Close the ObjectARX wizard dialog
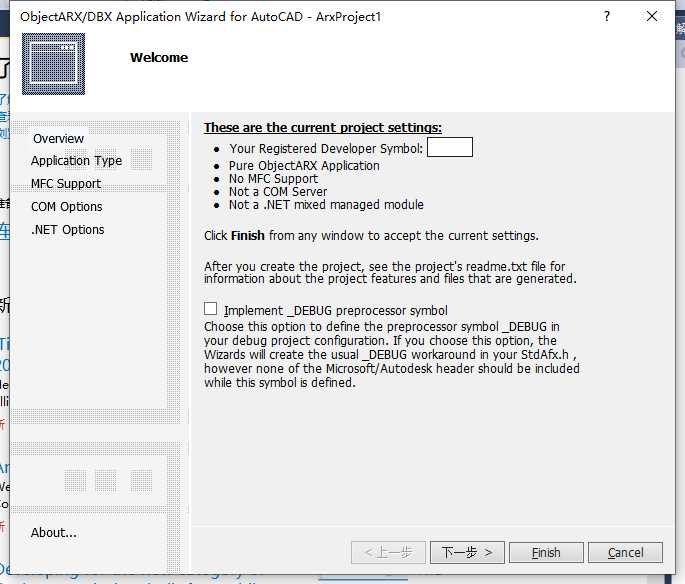This screenshot has width=685, height=584. pyautogui.click(x=652, y=17)
